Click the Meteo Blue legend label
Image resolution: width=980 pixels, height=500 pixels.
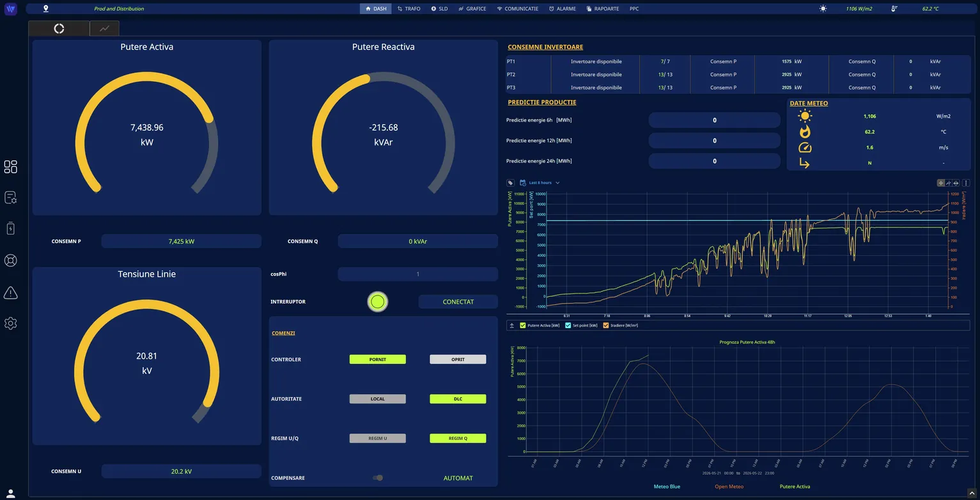coord(667,487)
